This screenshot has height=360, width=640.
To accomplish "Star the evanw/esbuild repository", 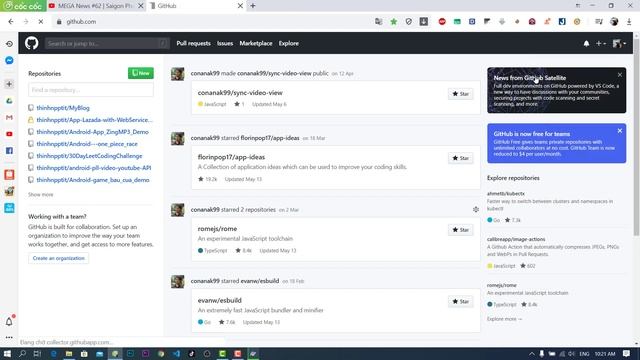I will point(460,302).
